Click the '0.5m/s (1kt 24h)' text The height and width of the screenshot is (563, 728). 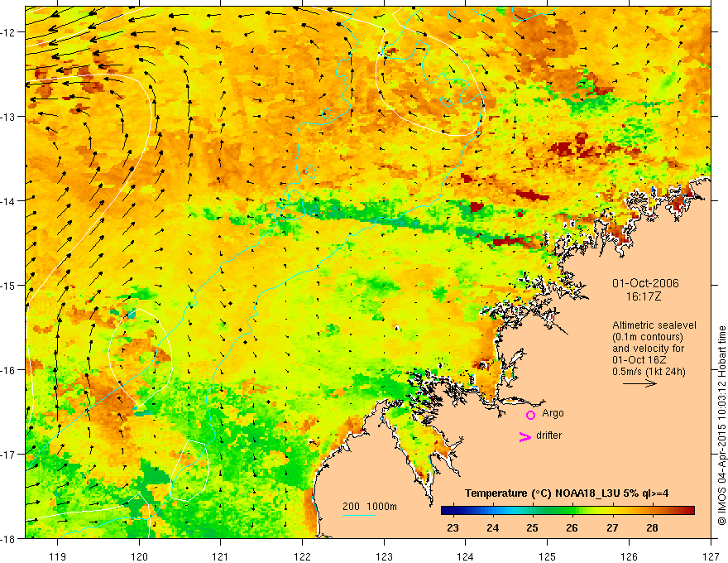pyautogui.click(x=649, y=372)
